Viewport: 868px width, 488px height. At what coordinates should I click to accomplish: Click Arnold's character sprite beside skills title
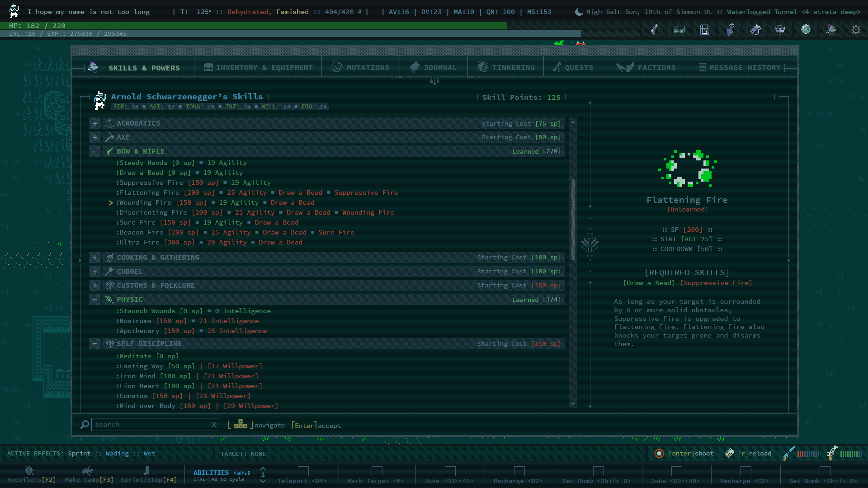click(99, 100)
